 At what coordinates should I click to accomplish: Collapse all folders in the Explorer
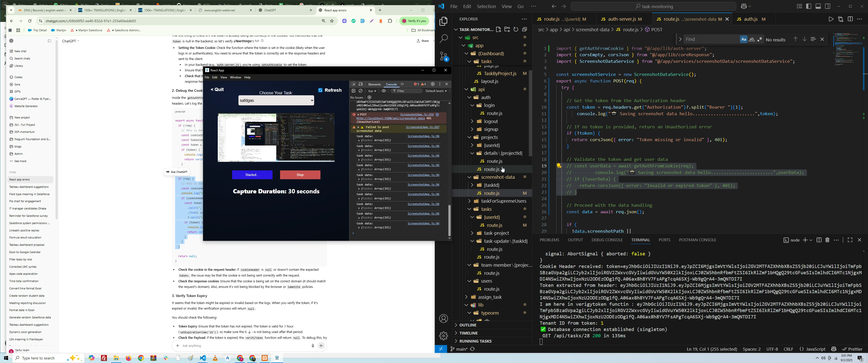(x=525, y=30)
